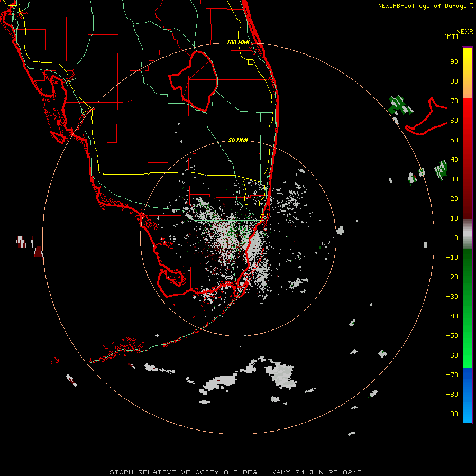
Task: Click the -50 knot scale label
Action: (x=452, y=336)
